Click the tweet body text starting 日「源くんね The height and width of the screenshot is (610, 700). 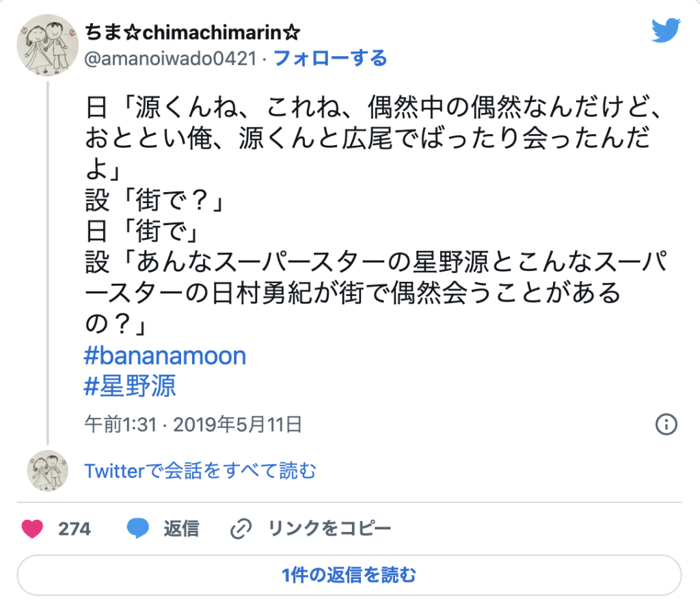pos(375,107)
